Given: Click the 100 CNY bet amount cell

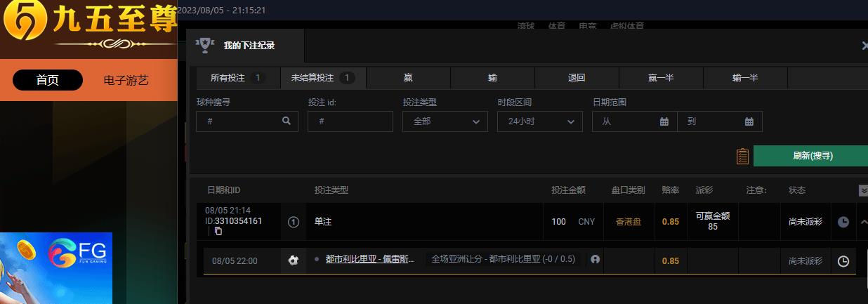Looking at the screenshot, I should coord(573,222).
